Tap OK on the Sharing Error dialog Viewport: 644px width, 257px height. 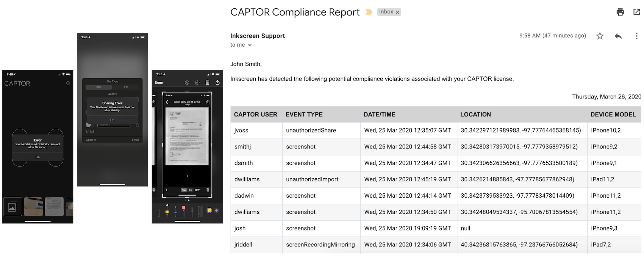click(x=112, y=120)
